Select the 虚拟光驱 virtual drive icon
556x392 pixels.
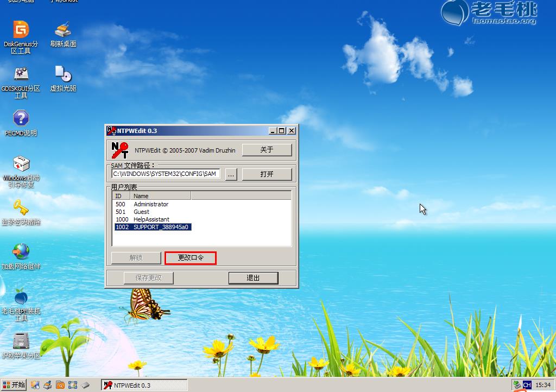[x=63, y=75]
